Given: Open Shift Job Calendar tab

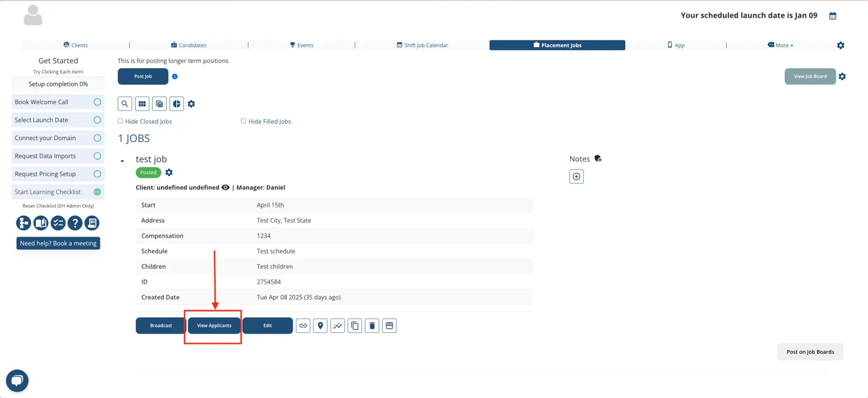Looking at the screenshot, I should click(x=423, y=45).
